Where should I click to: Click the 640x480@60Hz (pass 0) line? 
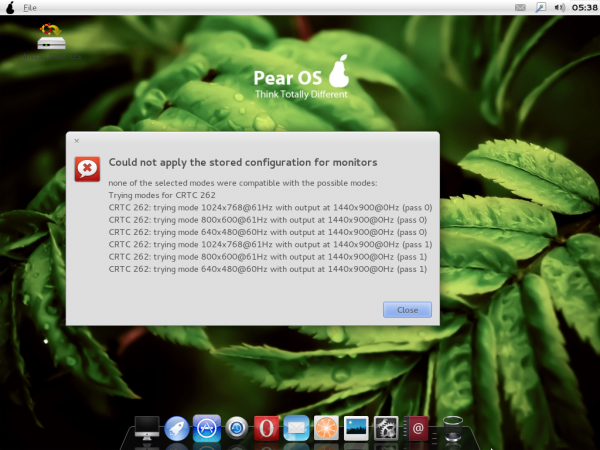267,232
